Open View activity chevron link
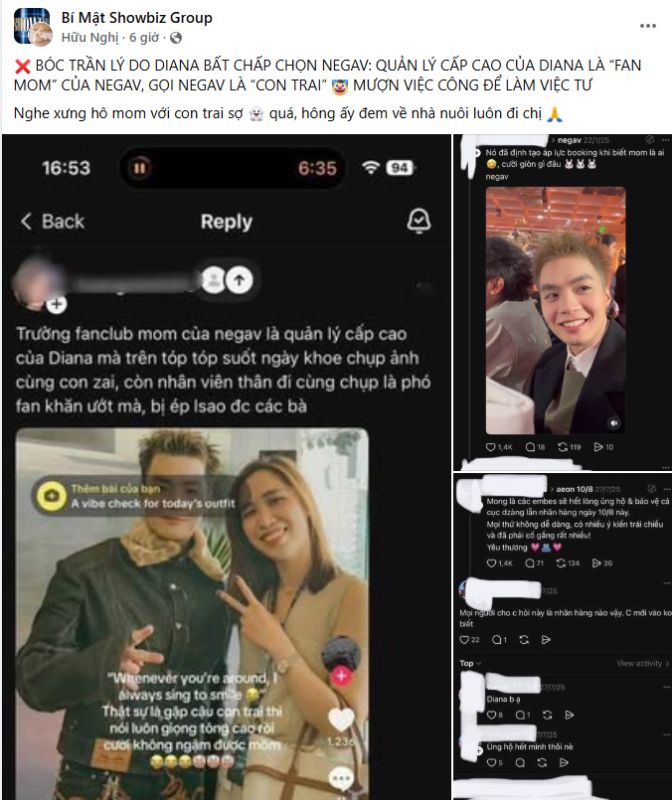The width and height of the screenshot is (672, 800). [x=643, y=663]
